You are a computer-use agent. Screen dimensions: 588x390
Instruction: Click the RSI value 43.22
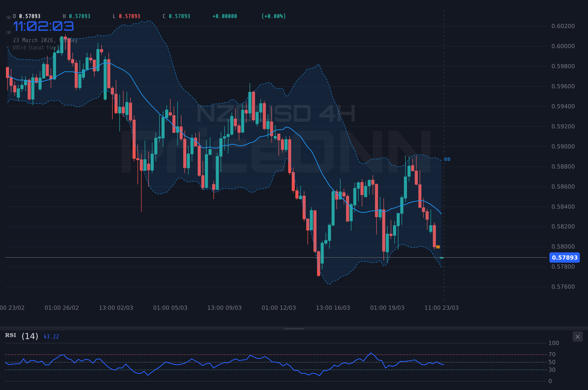[51, 336]
